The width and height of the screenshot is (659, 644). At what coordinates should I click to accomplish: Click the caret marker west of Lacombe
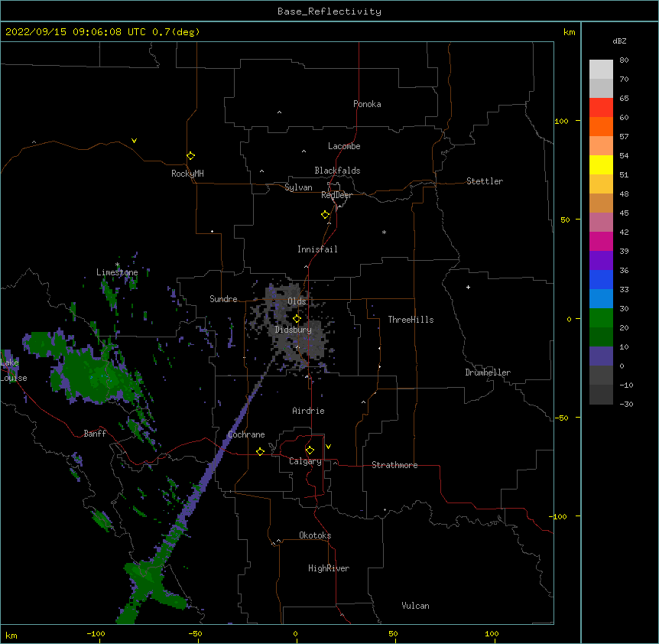[304, 151]
